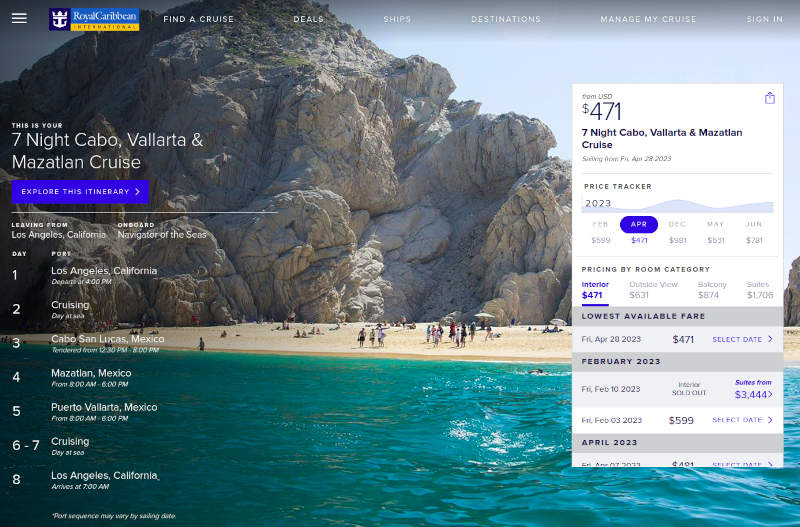Click Select Date for Apr 28 2023
800x527 pixels.
(742, 339)
